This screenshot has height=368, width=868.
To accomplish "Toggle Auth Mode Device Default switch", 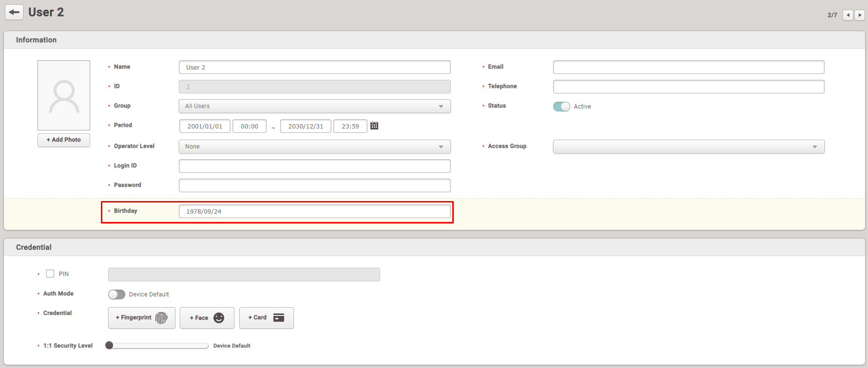I will coord(116,294).
